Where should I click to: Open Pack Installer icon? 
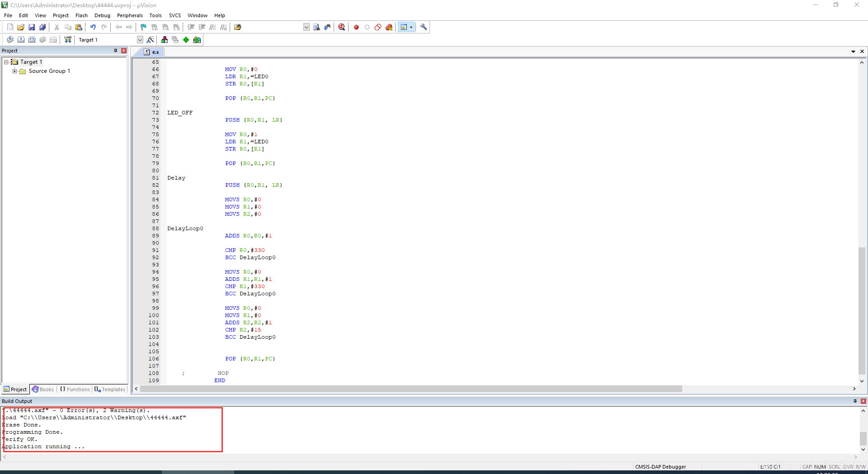tap(197, 40)
